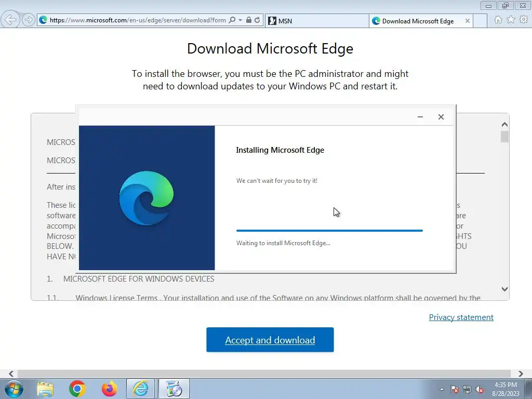Close the Edge installer dialog
The width and height of the screenshot is (532, 399).
coord(441,117)
